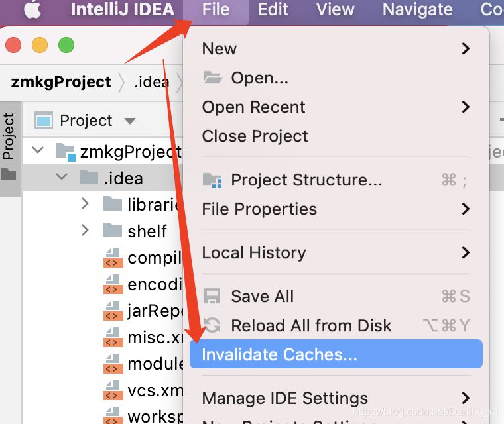Select Close Project menu entry
The width and height of the screenshot is (504, 424).
coord(255,136)
